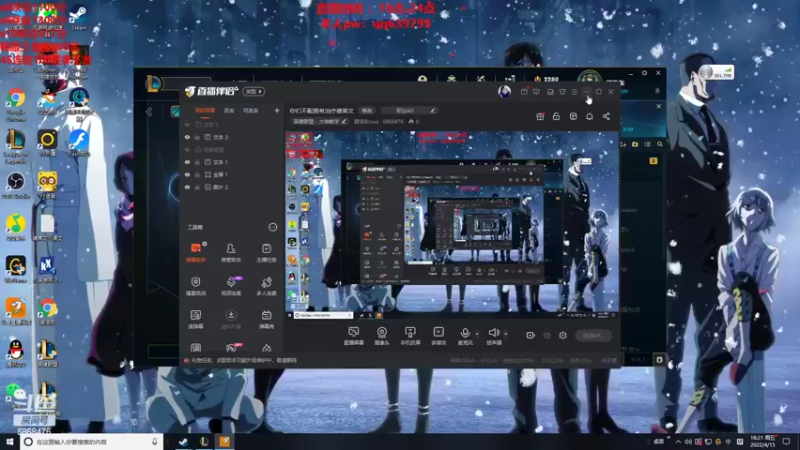Click the search icon in League client panel

[660, 144]
